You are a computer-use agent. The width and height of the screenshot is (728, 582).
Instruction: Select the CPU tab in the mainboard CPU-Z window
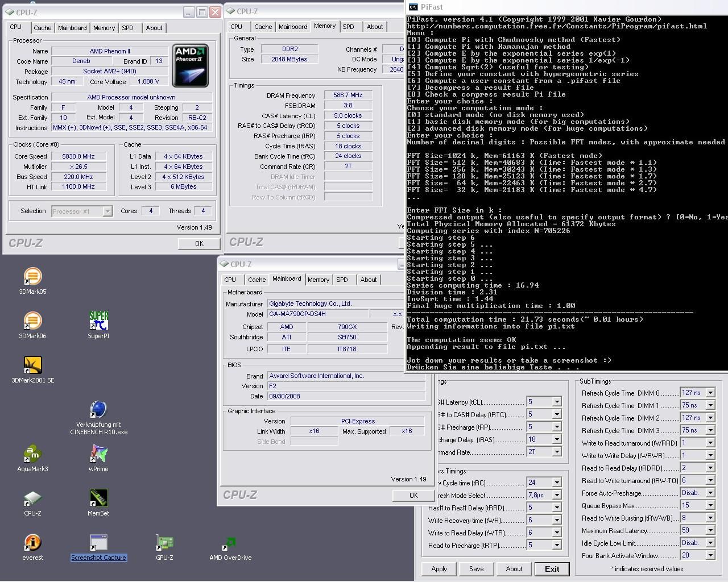click(x=230, y=280)
